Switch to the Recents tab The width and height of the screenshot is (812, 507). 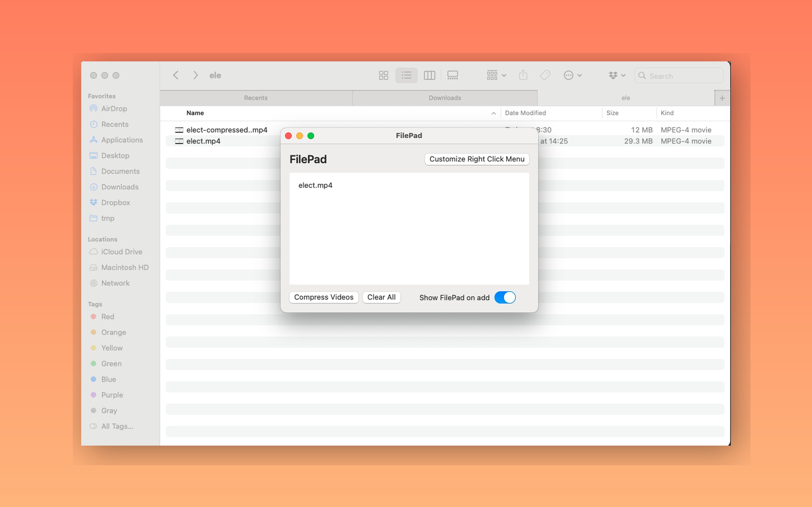tap(256, 97)
